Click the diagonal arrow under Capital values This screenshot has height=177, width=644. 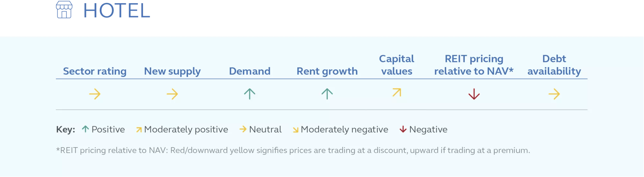click(397, 93)
